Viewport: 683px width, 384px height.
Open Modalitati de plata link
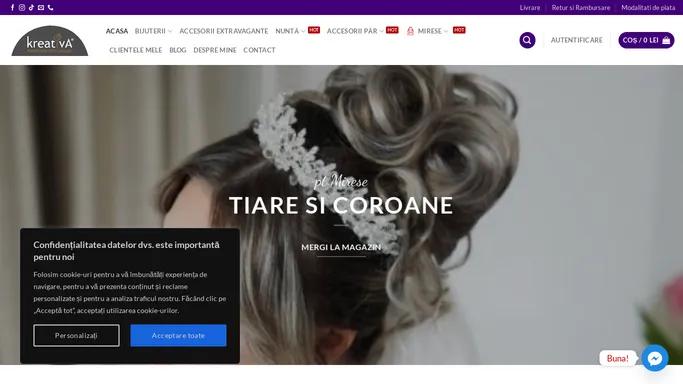tap(648, 7)
